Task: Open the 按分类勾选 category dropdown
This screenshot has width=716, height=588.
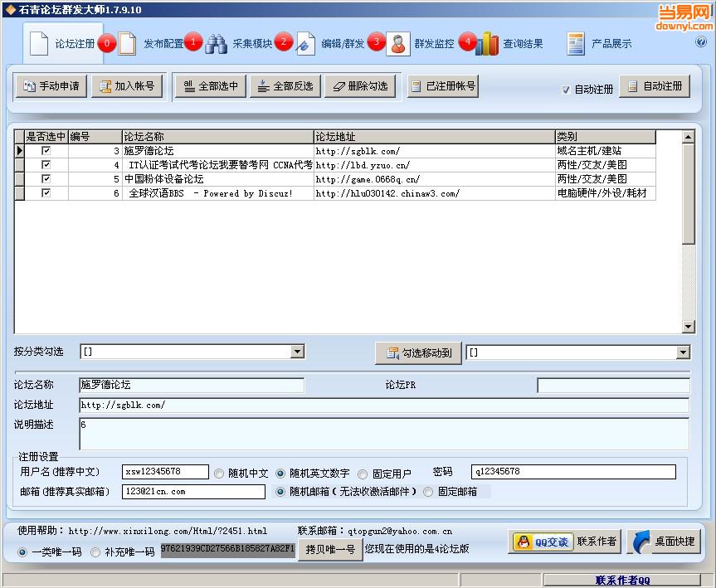Action: pyautogui.click(x=297, y=352)
